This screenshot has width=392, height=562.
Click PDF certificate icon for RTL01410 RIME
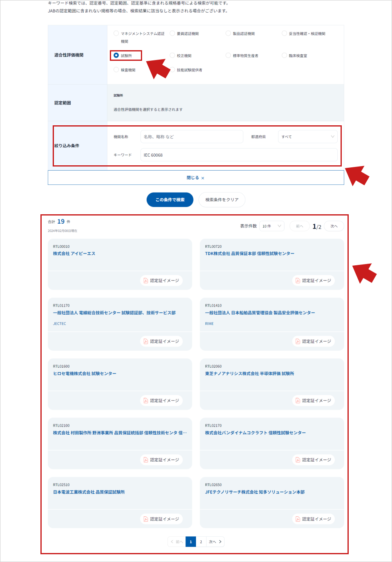click(298, 341)
